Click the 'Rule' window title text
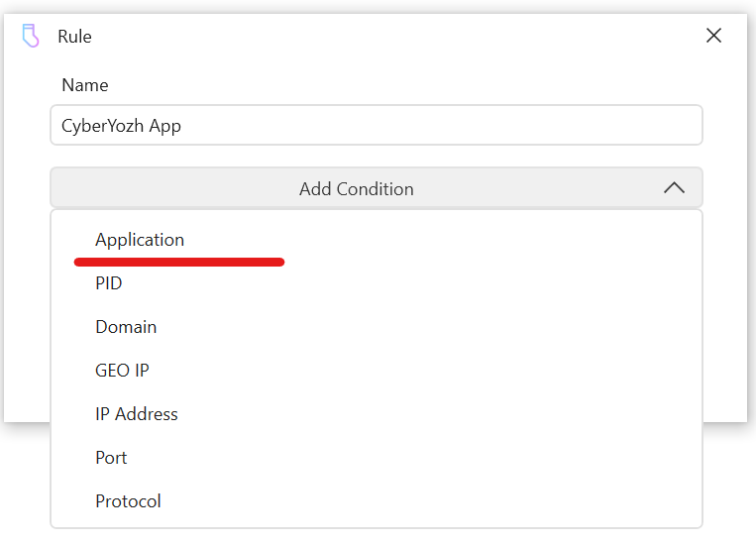 (74, 37)
